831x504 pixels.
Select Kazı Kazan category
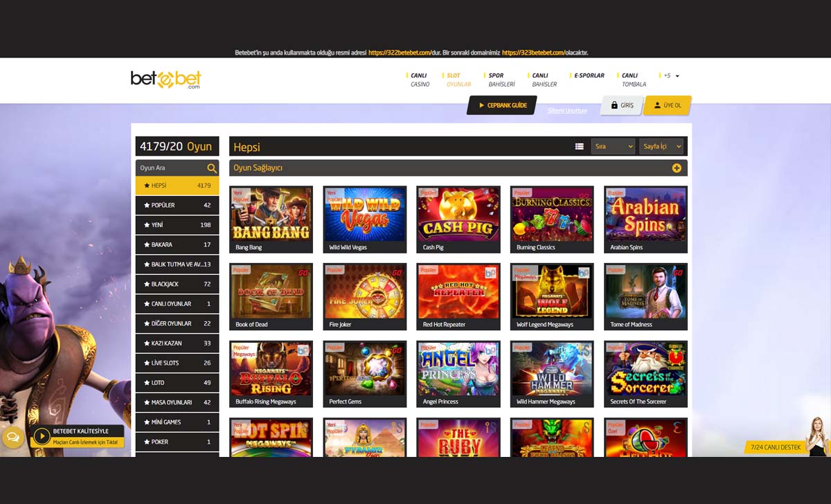(x=177, y=343)
